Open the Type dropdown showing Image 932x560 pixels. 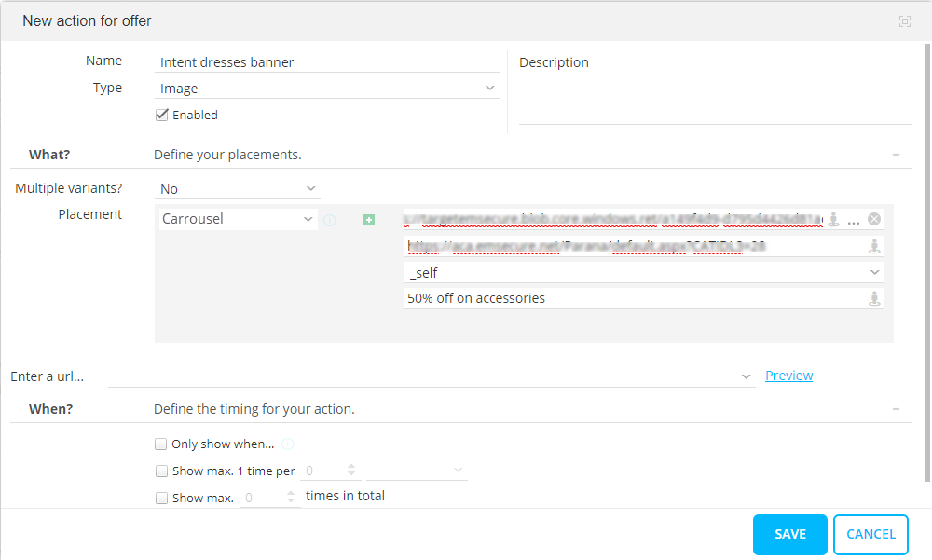tap(328, 89)
